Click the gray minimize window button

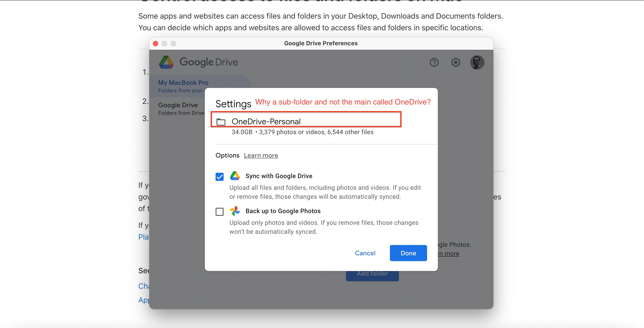click(164, 44)
